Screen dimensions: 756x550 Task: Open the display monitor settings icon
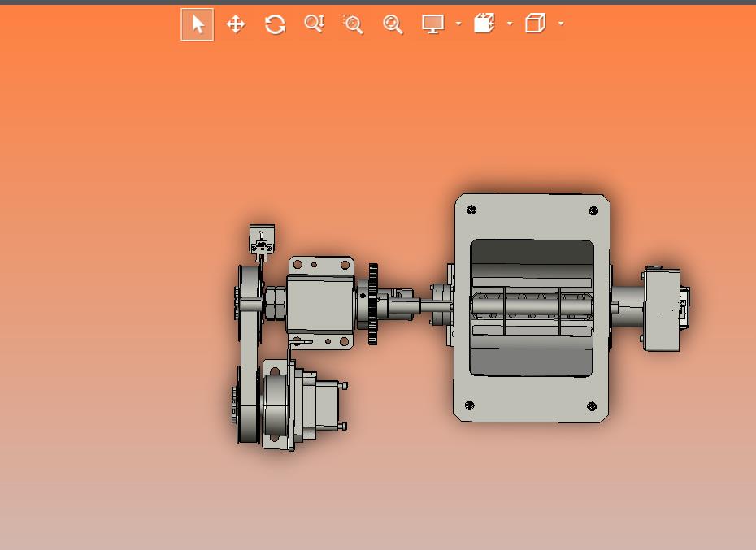(432, 24)
